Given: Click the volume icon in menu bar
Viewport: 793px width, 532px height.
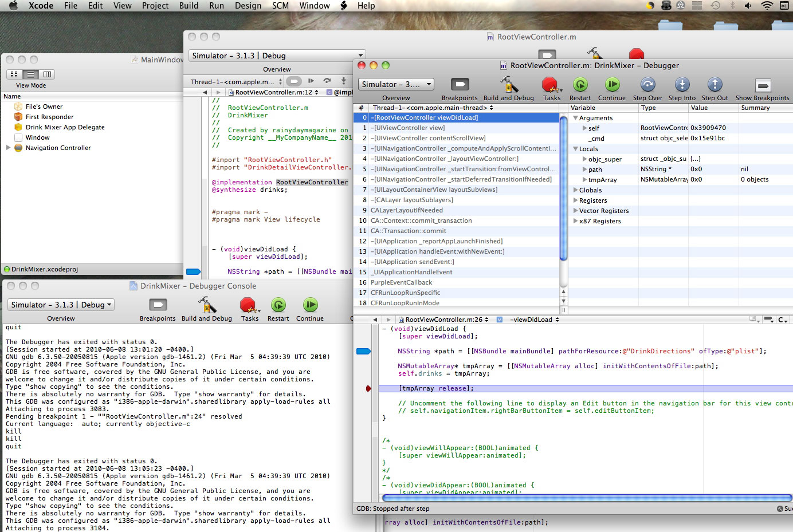Looking at the screenshot, I should (x=748, y=6).
